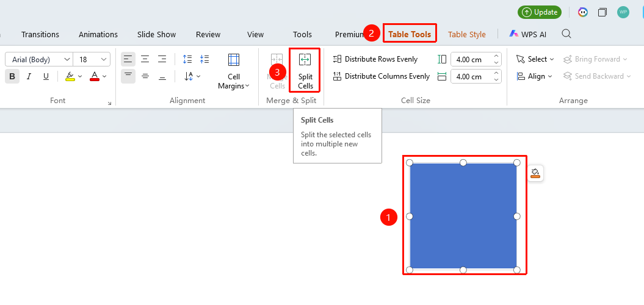Align text left

click(128, 59)
